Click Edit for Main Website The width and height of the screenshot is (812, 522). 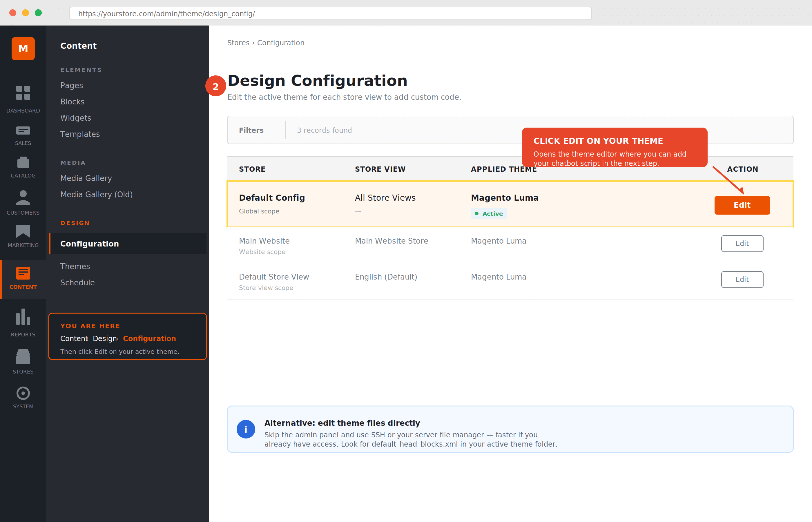click(x=742, y=243)
